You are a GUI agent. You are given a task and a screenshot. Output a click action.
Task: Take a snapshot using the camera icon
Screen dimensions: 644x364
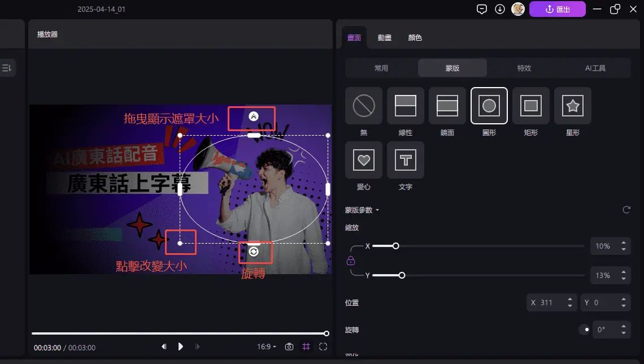pos(289,346)
